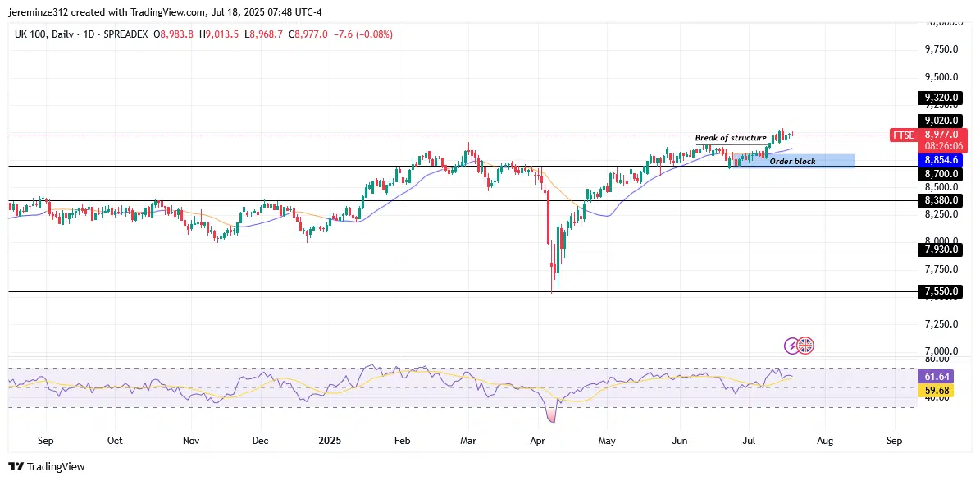Click the 8,380.0 horizontal line label
Image resolution: width=980 pixels, height=481 pixels.
(941, 199)
